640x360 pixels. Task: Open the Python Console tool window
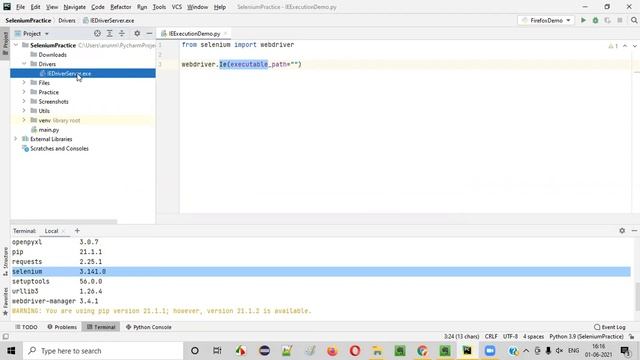pos(149,327)
